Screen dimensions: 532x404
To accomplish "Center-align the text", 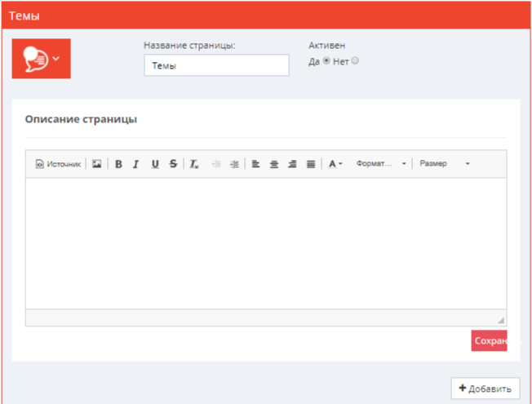I will point(274,164).
